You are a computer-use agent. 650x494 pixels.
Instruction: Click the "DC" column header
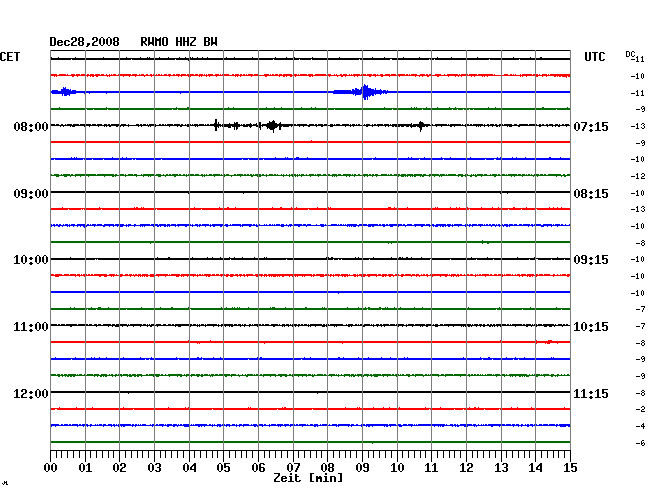coord(630,54)
